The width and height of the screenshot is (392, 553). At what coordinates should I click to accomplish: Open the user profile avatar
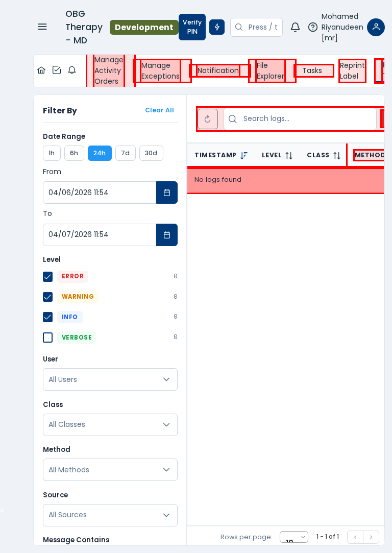coord(376,27)
